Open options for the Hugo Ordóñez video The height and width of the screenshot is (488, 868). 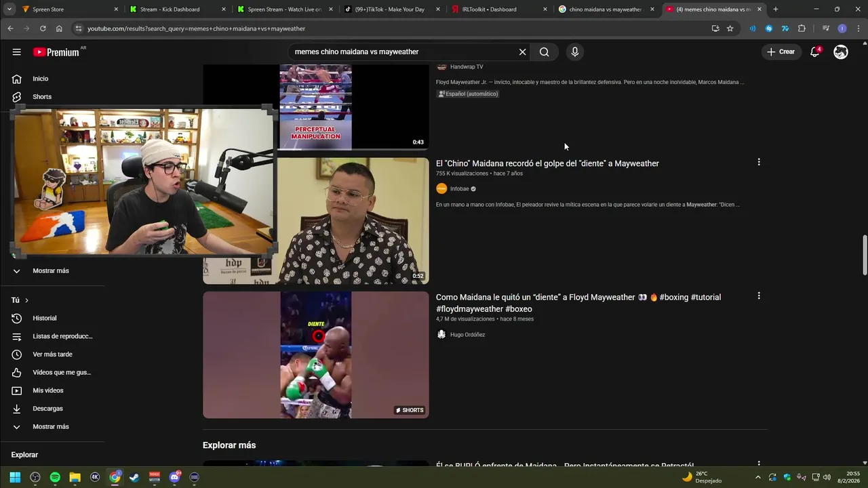point(759,296)
